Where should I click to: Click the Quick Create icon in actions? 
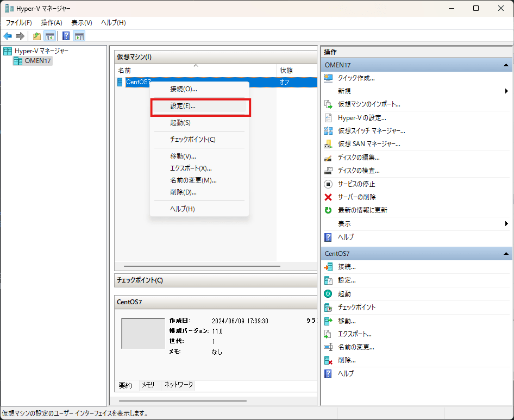[328, 78]
